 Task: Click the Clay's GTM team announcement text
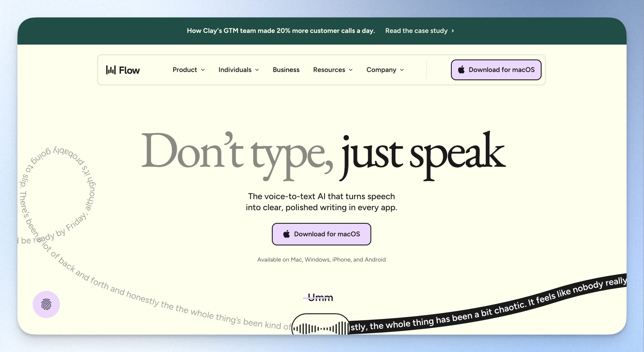281,31
